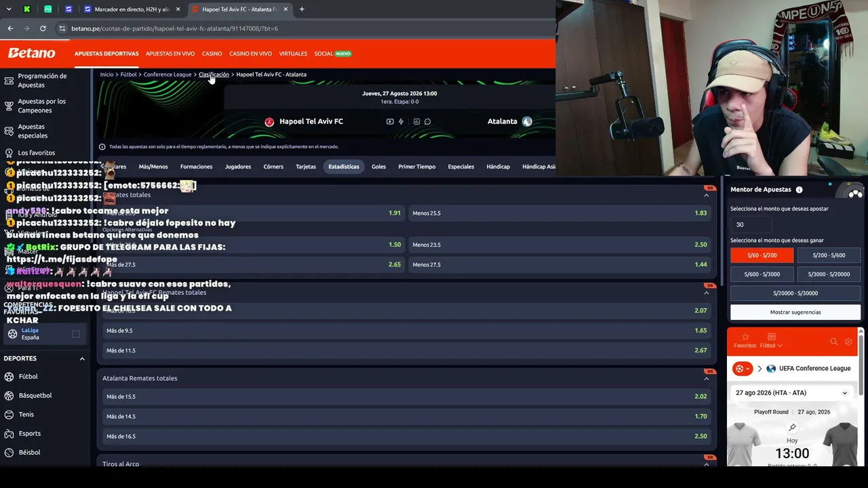This screenshot has width=868, height=488.
Task: Switch to the Tarjetas market tab
Action: click(x=306, y=167)
